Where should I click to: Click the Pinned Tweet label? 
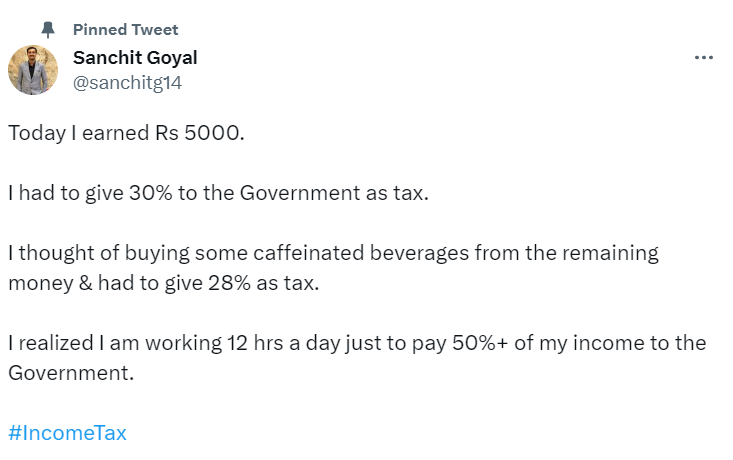click(x=125, y=30)
